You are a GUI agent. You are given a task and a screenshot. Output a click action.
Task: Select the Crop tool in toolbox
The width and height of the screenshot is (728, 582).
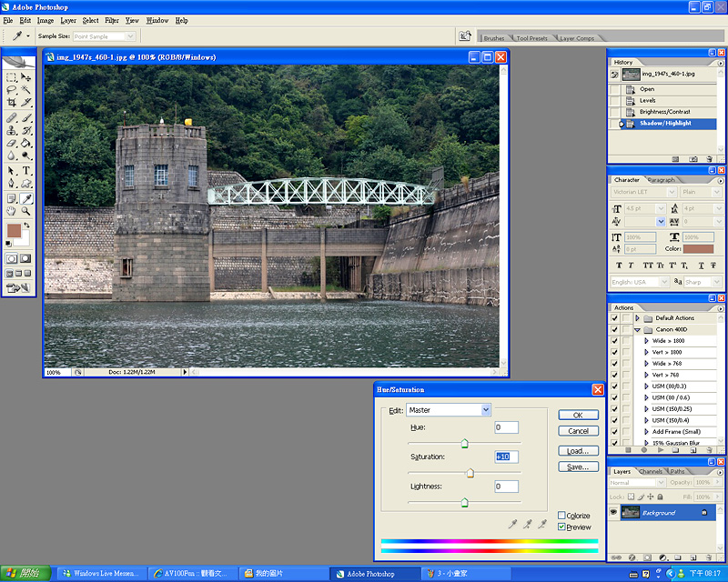click(11, 104)
